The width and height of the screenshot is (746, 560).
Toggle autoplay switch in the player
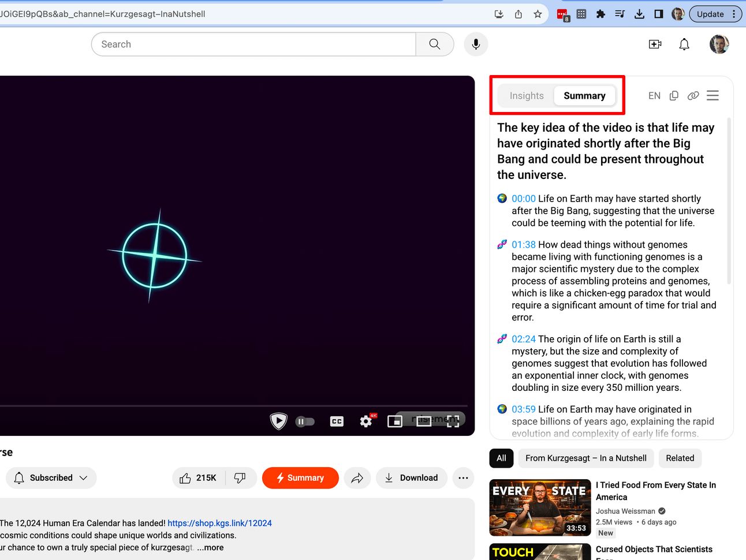coord(305,421)
